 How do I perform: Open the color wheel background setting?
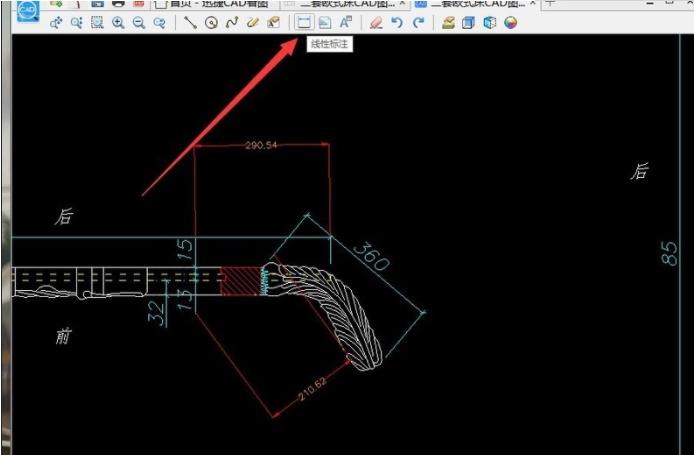[510, 23]
